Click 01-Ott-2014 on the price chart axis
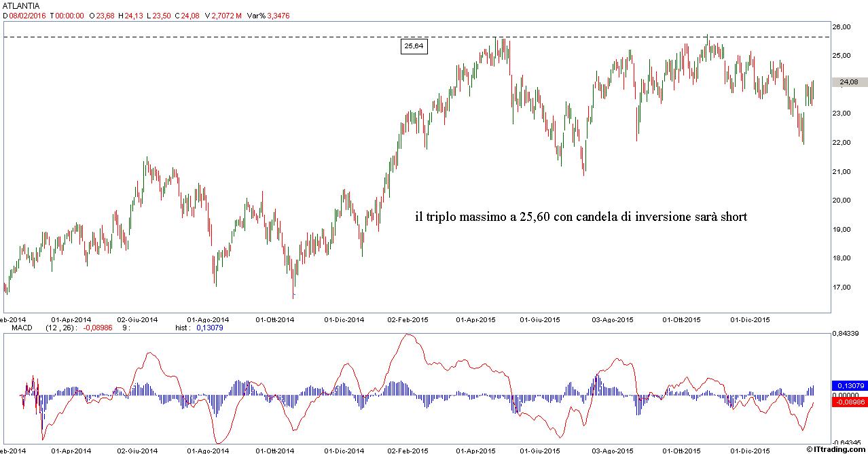This screenshot has width=868, height=454. tap(275, 319)
